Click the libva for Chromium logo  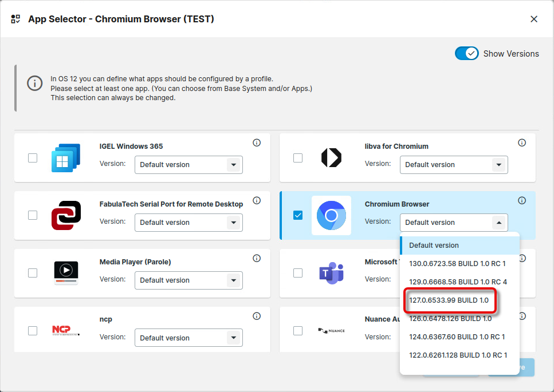(x=331, y=158)
